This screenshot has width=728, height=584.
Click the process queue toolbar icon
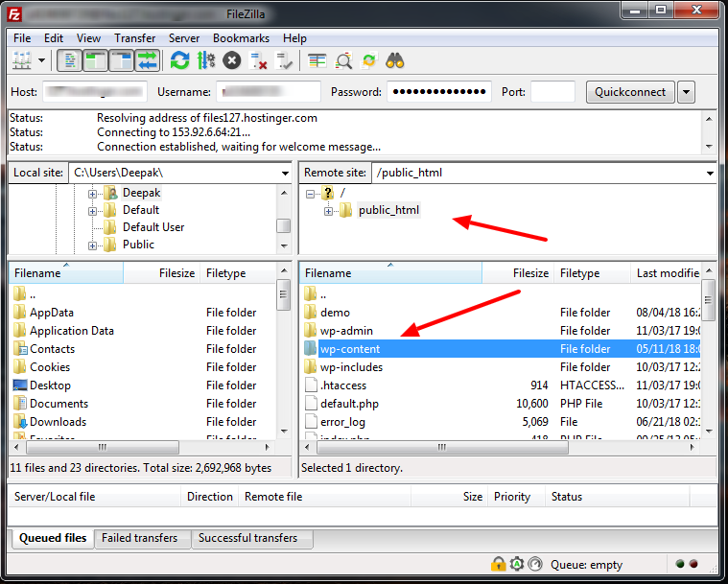[x=205, y=60]
